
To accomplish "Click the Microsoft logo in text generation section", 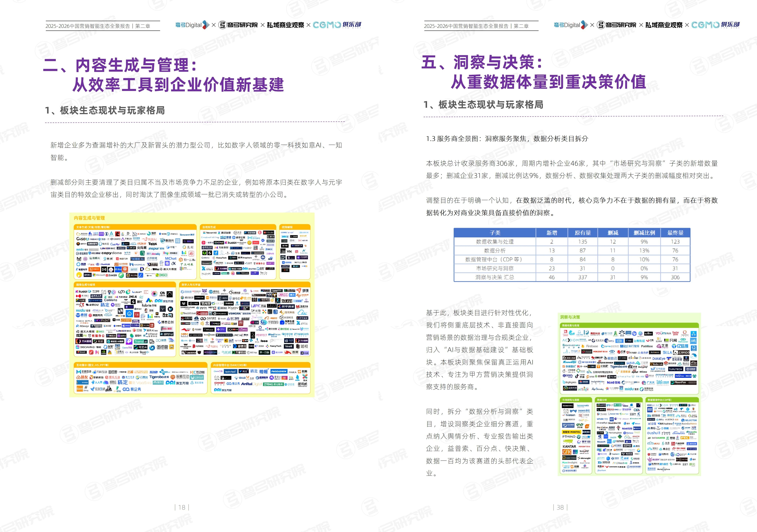I will point(99,275).
